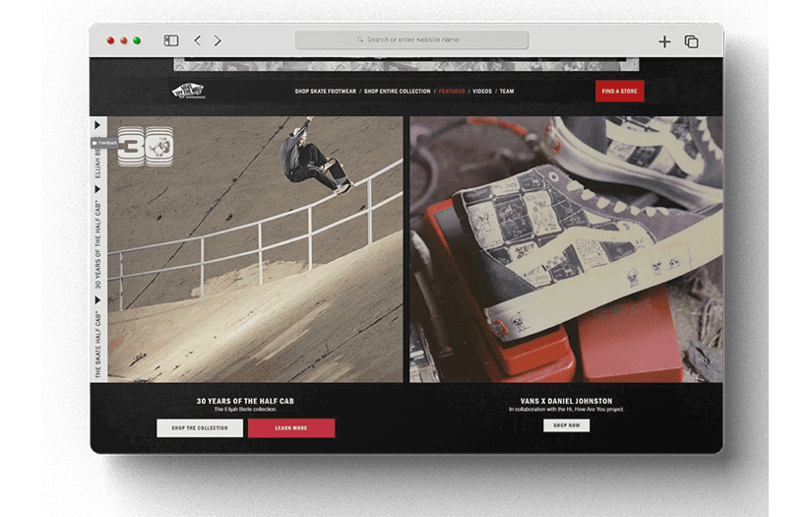
Task: Click the Find a Store button
Action: (x=619, y=92)
